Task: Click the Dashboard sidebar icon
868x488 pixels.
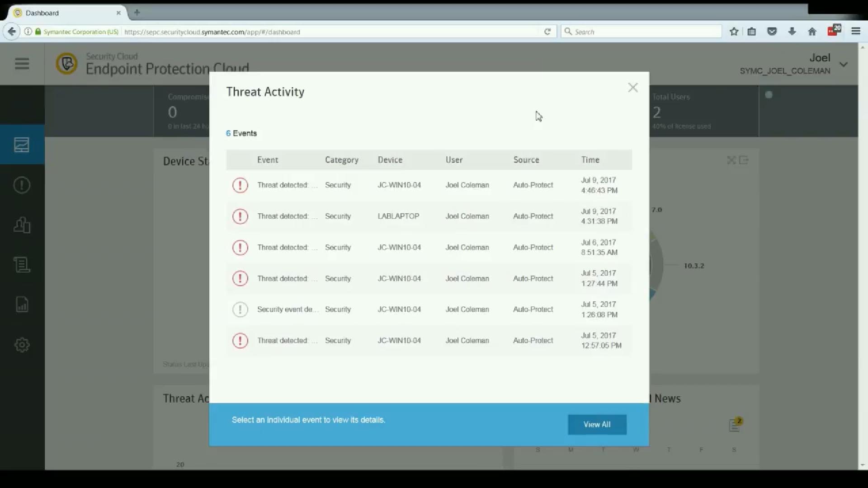Action: [x=22, y=145]
